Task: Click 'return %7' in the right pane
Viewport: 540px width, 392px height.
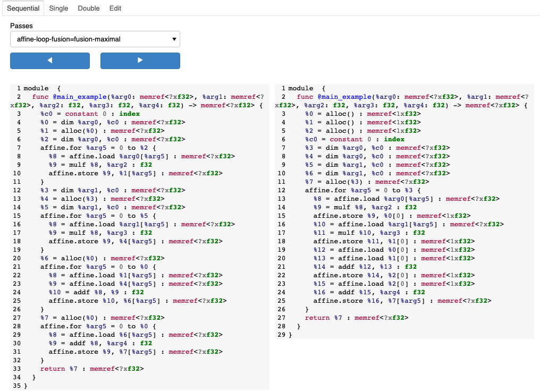Action: 324,318
